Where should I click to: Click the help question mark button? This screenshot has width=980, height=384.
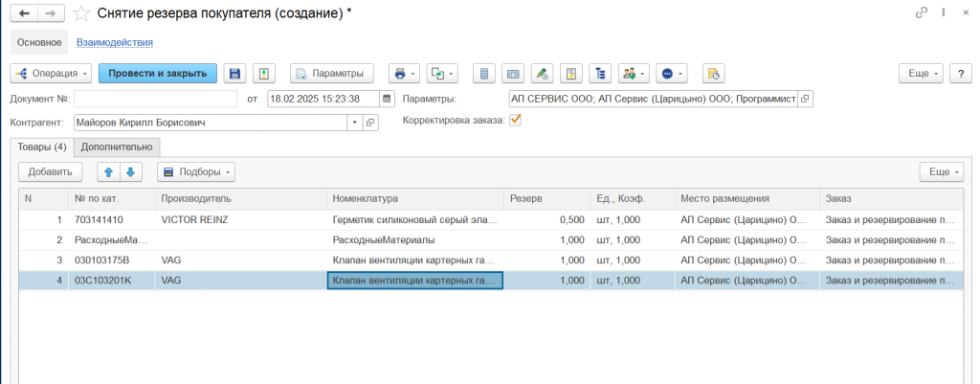click(x=959, y=74)
